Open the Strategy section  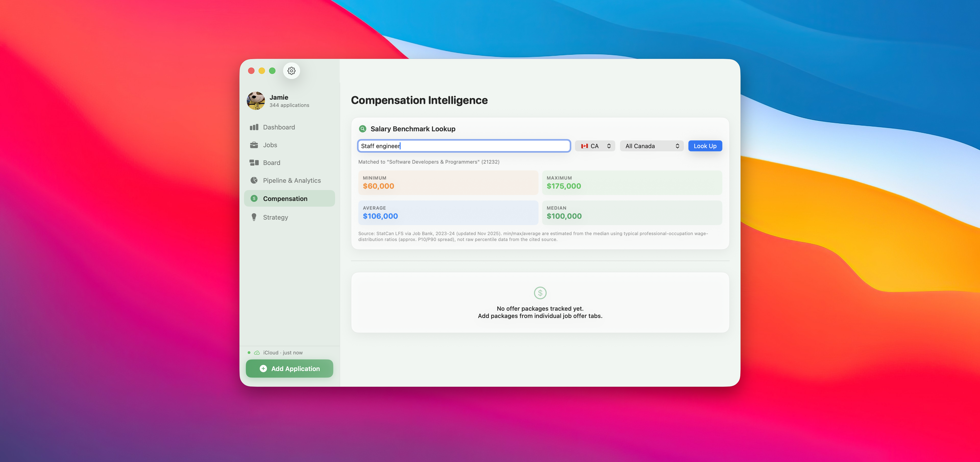tap(289, 217)
